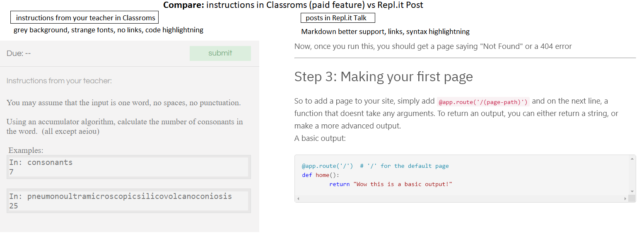Click the code block scroll-left arrow
Image resolution: width=644 pixels, height=242 pixels.
click(x=298, y=198)
